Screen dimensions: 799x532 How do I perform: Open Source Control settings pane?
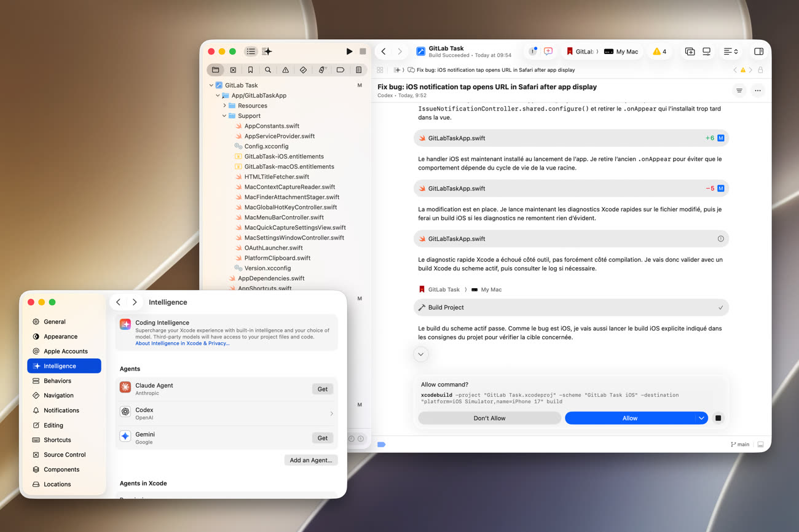coord(64,455)
